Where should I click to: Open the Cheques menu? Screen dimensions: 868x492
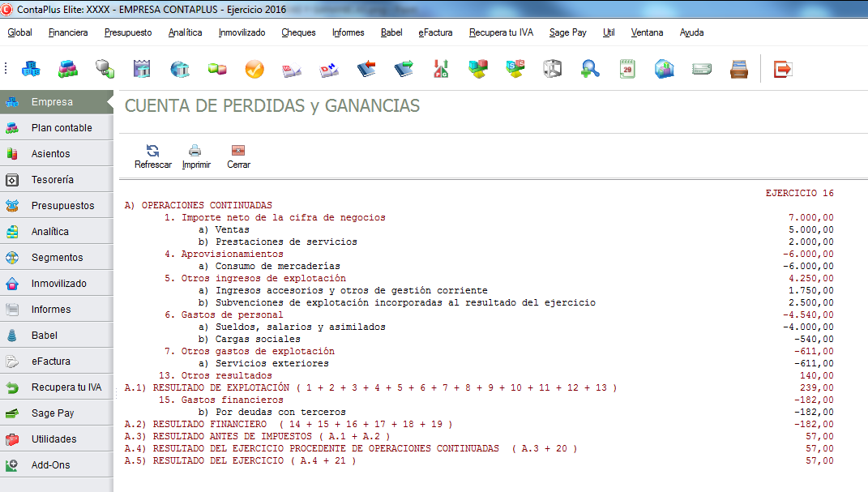pyautogui.click(x=298, y=32)
